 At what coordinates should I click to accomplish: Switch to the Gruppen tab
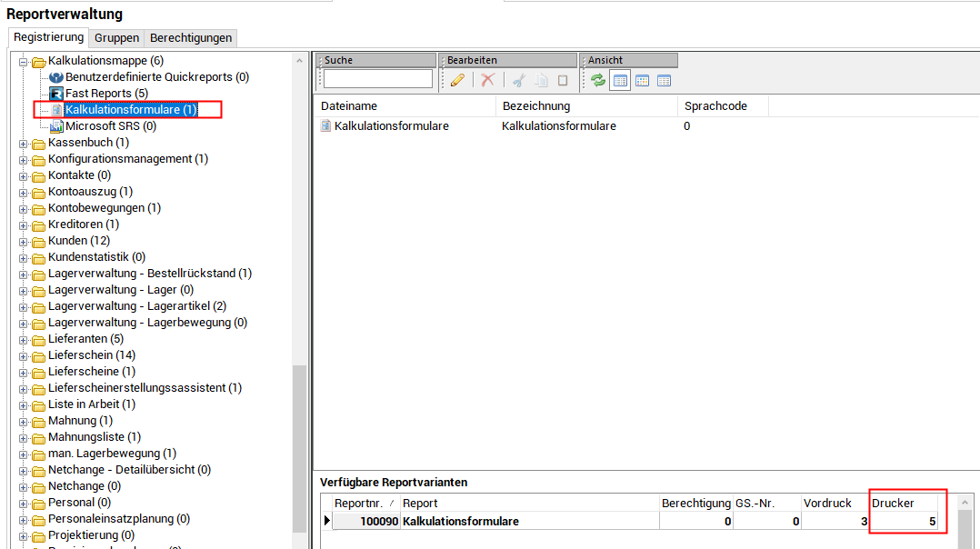116,38
